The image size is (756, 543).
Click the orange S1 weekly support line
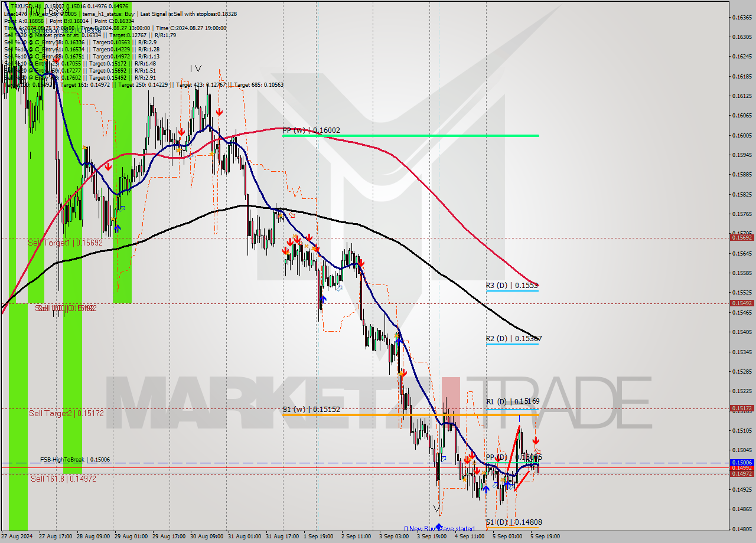point(410,415)
